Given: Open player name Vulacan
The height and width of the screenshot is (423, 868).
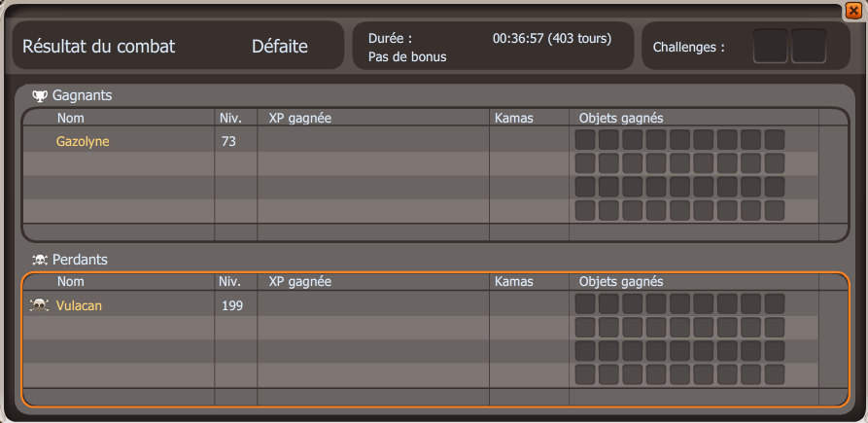Looking at the screenshot, I should click(x=79, y=305).
